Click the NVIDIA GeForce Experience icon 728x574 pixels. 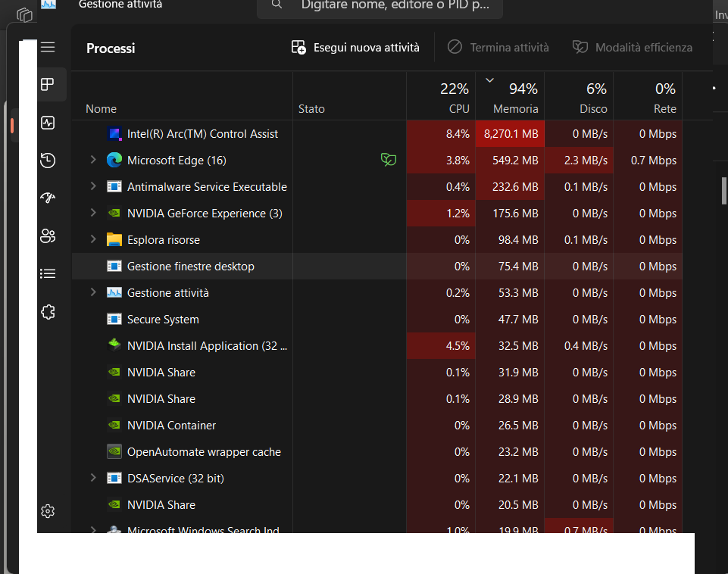114,213
